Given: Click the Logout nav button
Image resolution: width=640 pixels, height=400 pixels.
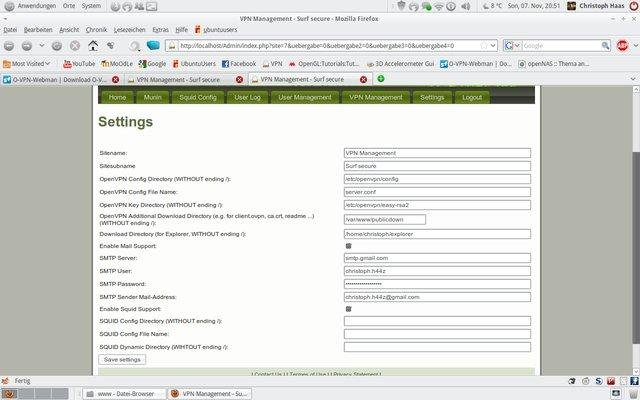Looking at the screenshot, I should coord(472,98).
